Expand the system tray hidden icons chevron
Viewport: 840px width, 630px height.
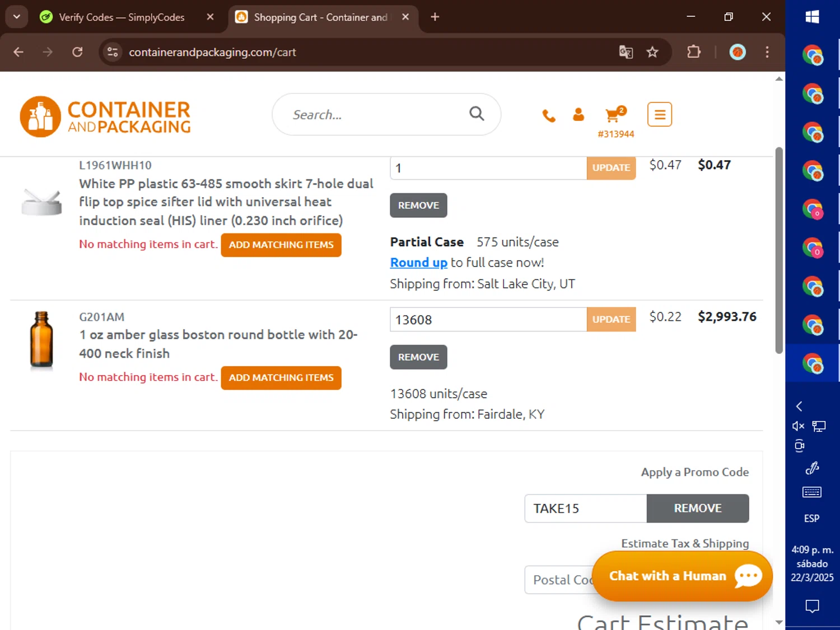pyautogui.click(x=799, y=407)
